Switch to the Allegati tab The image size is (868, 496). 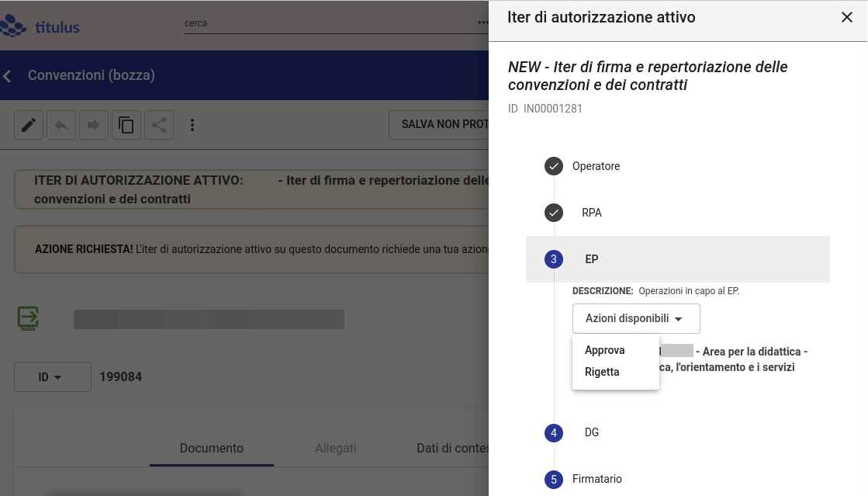335,449
